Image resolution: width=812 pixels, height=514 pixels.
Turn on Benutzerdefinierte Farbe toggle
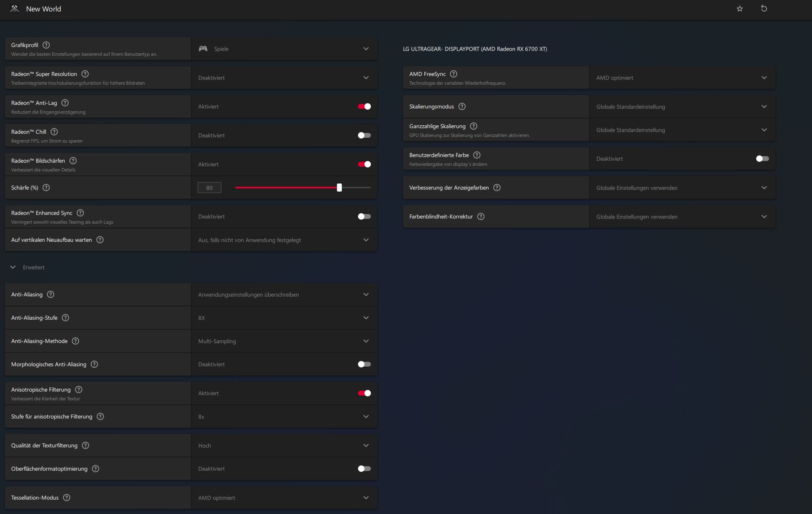(x=762, y=159)
